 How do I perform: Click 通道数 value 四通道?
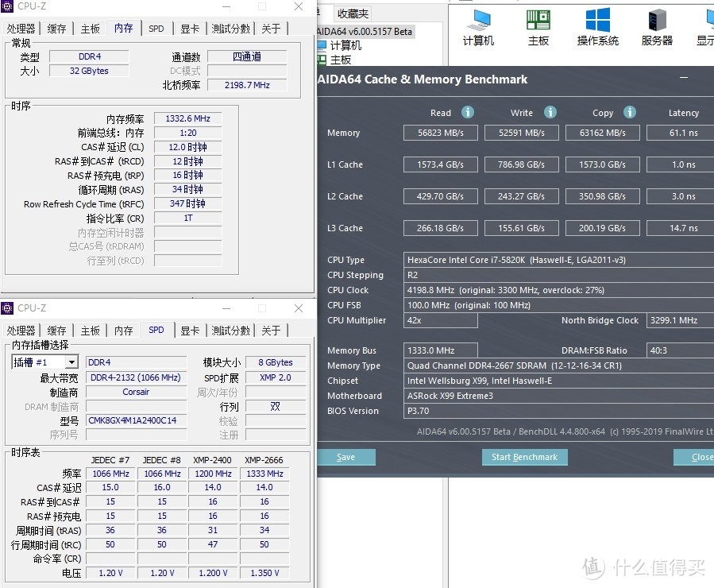coord(247,57)
